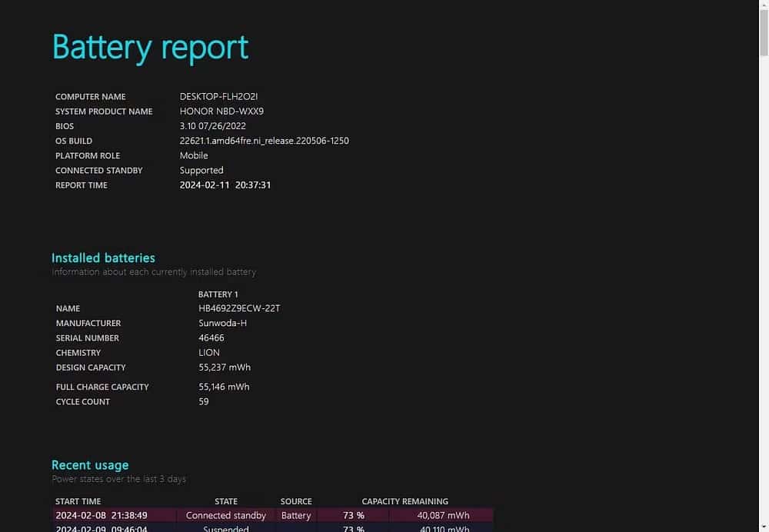Click the scrollbar thumb on the right edge
Image resolution: width=769 pixels, height=532 pixels.
[x=764, y=32]
